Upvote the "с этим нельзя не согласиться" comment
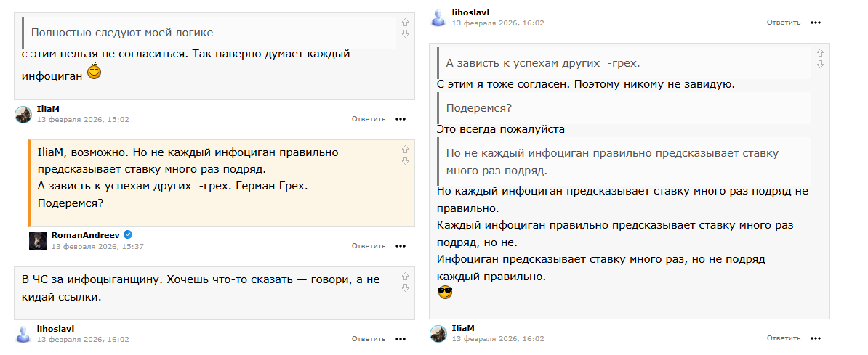 405,23
